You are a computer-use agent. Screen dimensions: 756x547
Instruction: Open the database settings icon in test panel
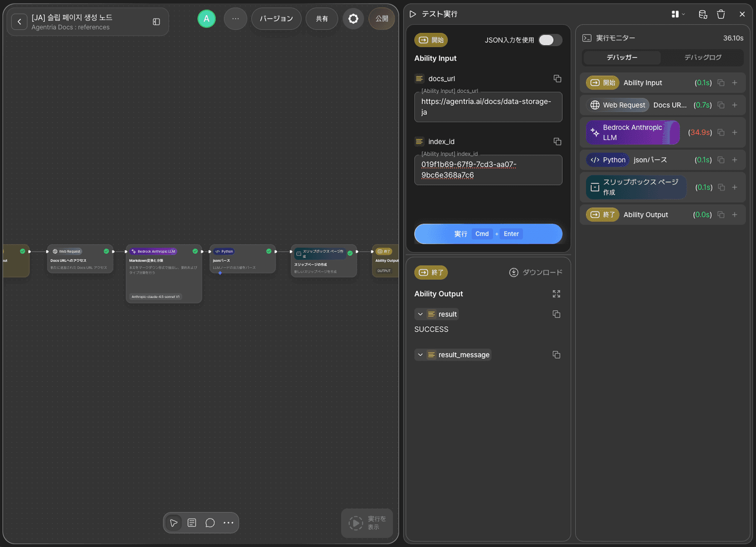tap(702, 14)
